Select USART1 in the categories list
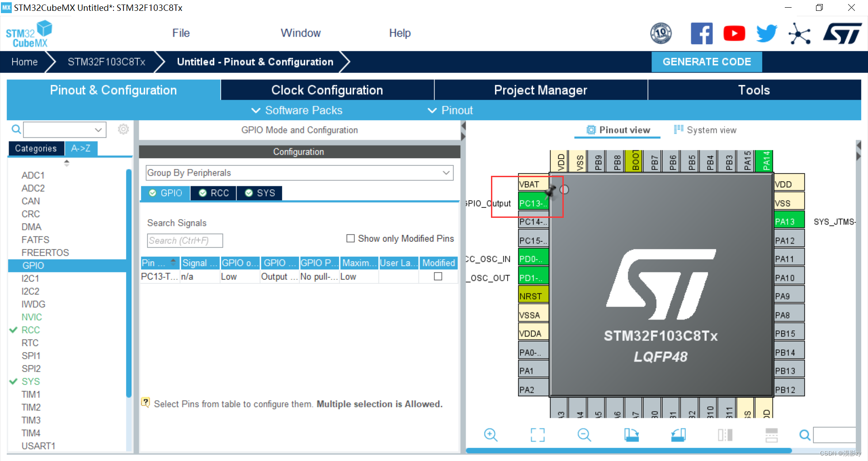 tap(38, 446)
